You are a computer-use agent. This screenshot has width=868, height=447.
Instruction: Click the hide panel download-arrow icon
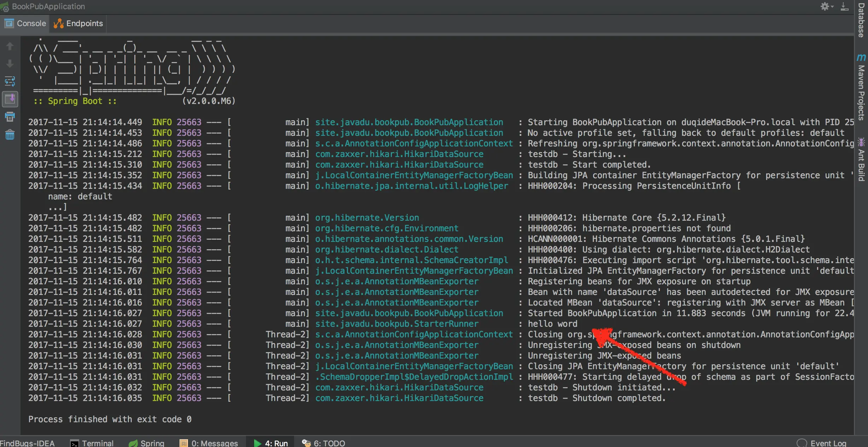point(844,6)
